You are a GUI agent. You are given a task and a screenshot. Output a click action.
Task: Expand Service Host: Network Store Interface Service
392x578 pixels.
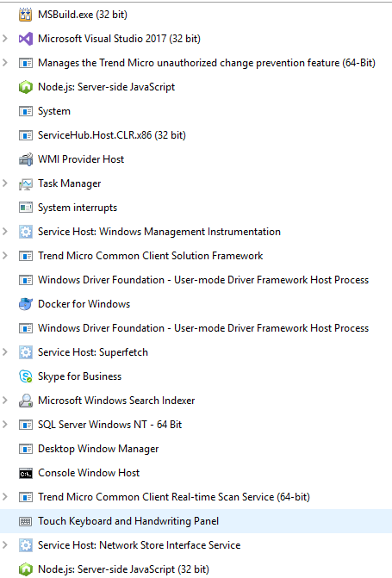pyautogui.click(x=5, y=544)
